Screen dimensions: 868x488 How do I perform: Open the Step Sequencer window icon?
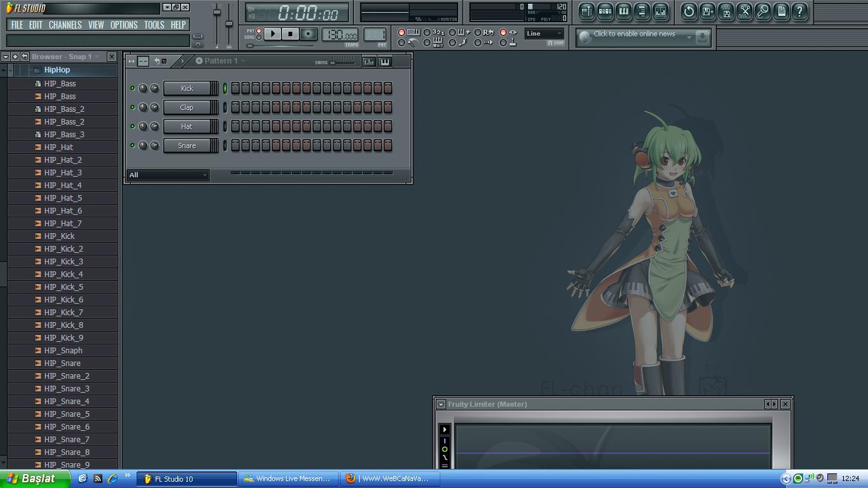click(x=605, y=11)
